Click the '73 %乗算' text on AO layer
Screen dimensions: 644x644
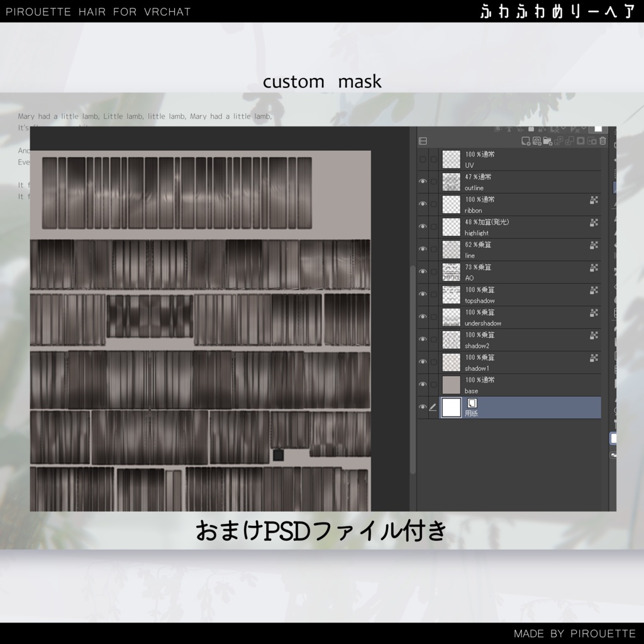[478, 267]
